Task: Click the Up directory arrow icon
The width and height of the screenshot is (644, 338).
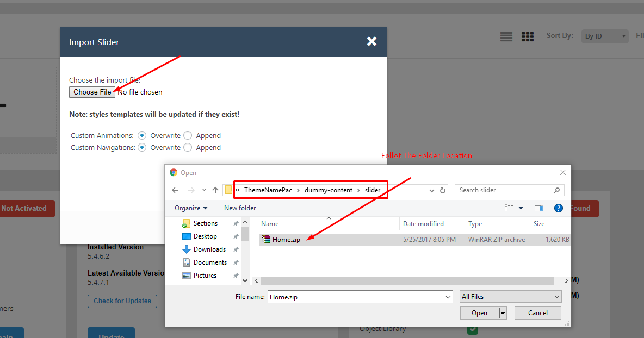Action: click(x=215, y=190)
